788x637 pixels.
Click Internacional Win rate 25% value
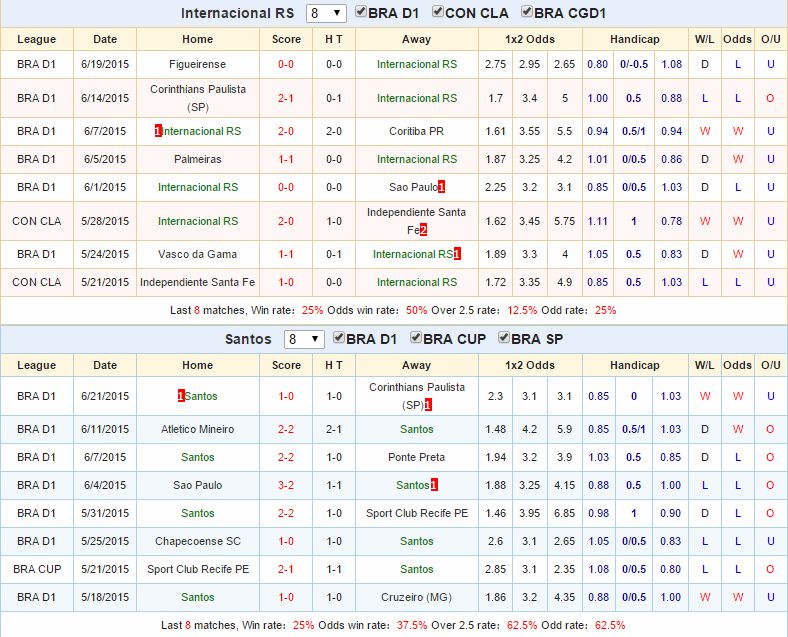click(x=312, y=310)
